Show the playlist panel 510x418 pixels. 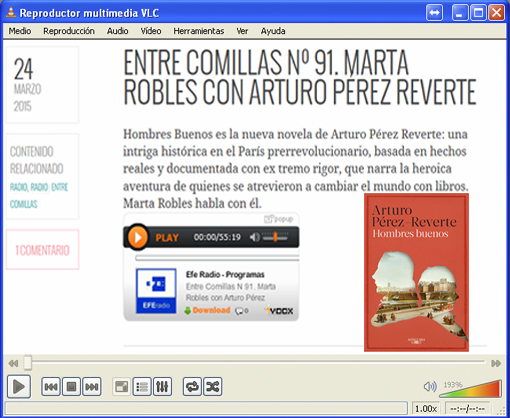pos(142,387)
